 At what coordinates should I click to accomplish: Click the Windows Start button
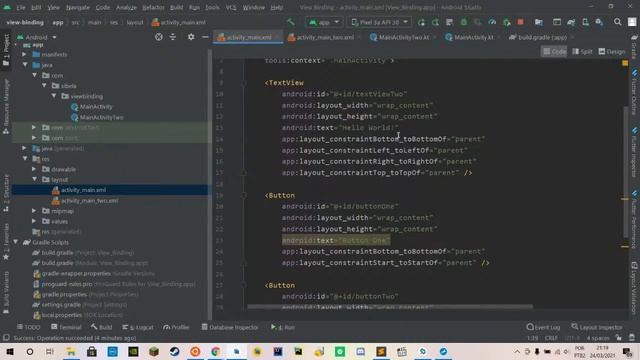(9, 351)
